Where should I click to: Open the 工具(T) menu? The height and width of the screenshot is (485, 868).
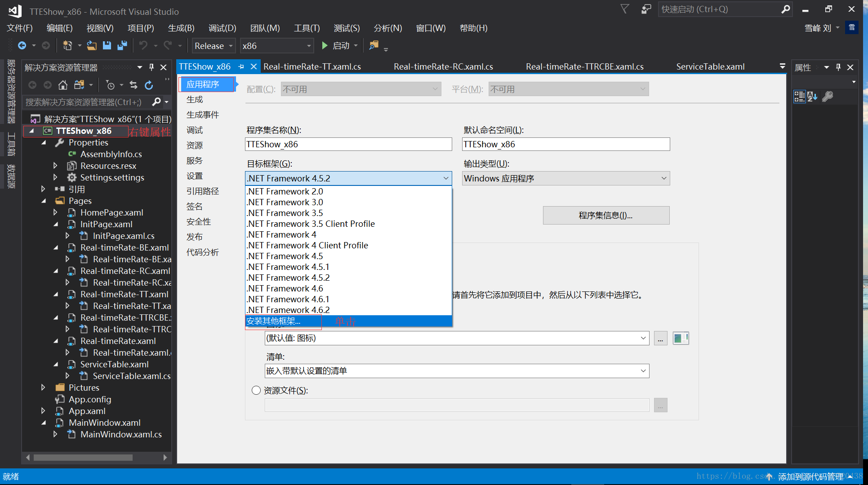[307, 28]
